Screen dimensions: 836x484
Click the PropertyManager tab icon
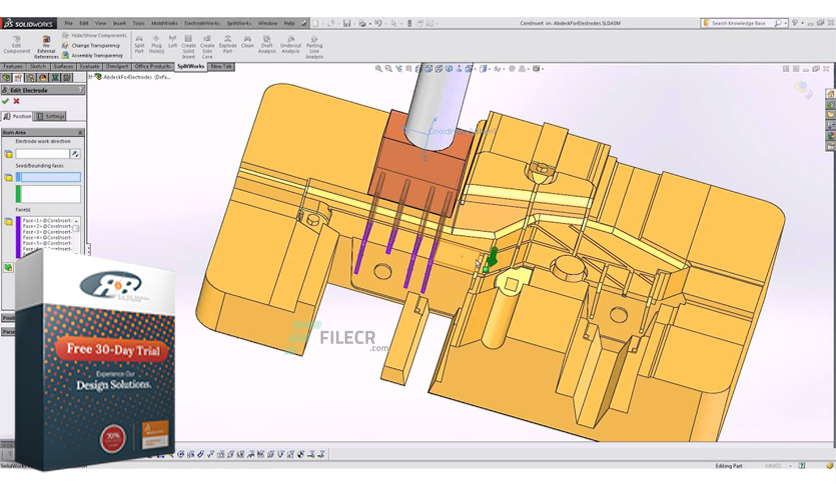point(18,78)
